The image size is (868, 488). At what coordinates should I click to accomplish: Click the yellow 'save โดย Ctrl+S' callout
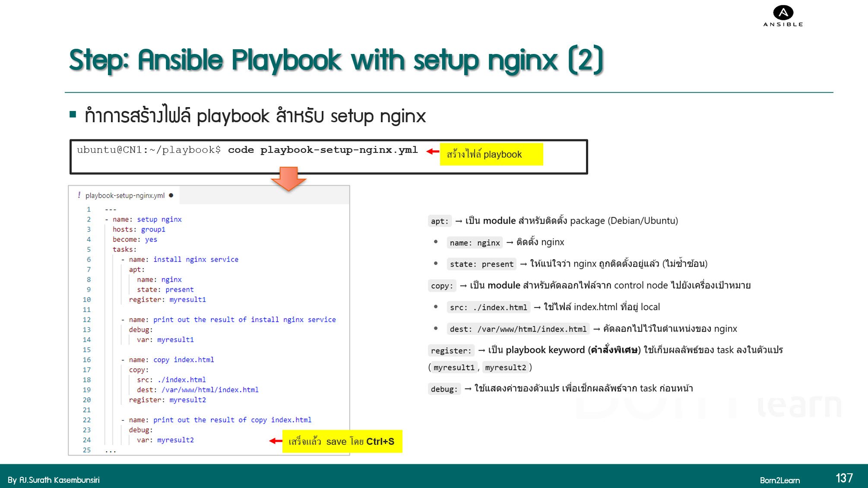342,441
